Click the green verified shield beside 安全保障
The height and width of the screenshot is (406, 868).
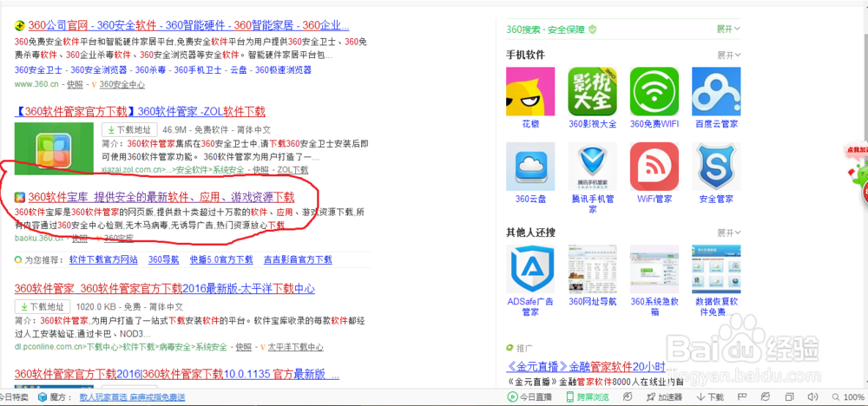pyautogui.click(x=592, y=29)
